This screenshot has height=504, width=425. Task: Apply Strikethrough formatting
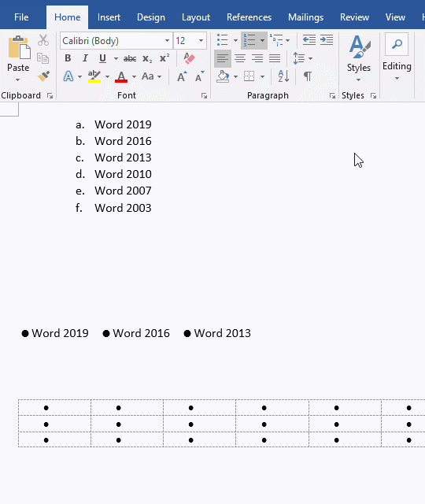(x=130, y=58)
